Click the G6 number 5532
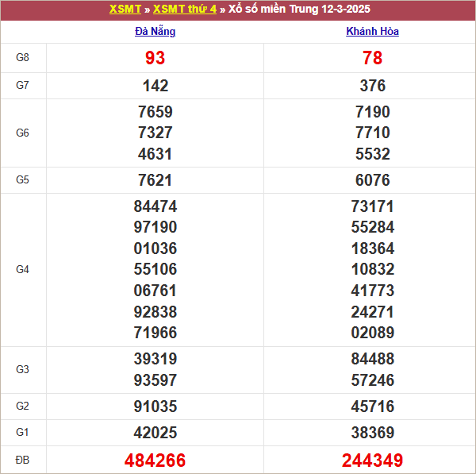The height and width of the screenshot is (474, 476). point(373,154)
